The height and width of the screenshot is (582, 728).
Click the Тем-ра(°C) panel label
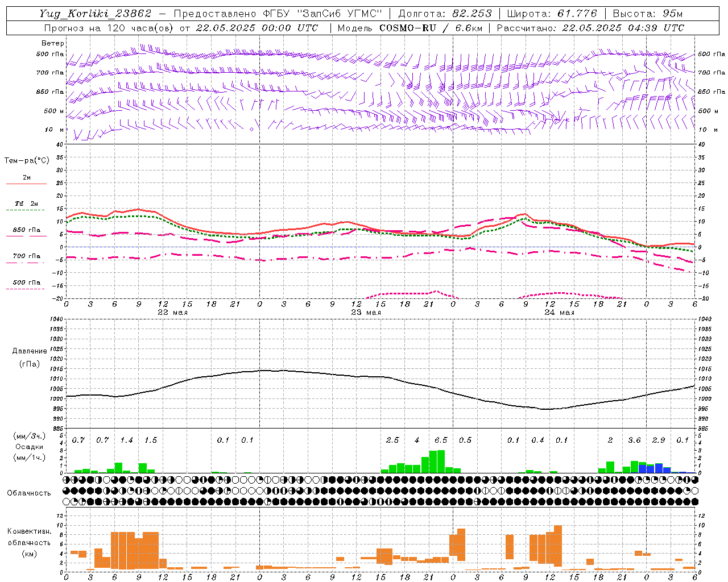[x=27, y=161]
